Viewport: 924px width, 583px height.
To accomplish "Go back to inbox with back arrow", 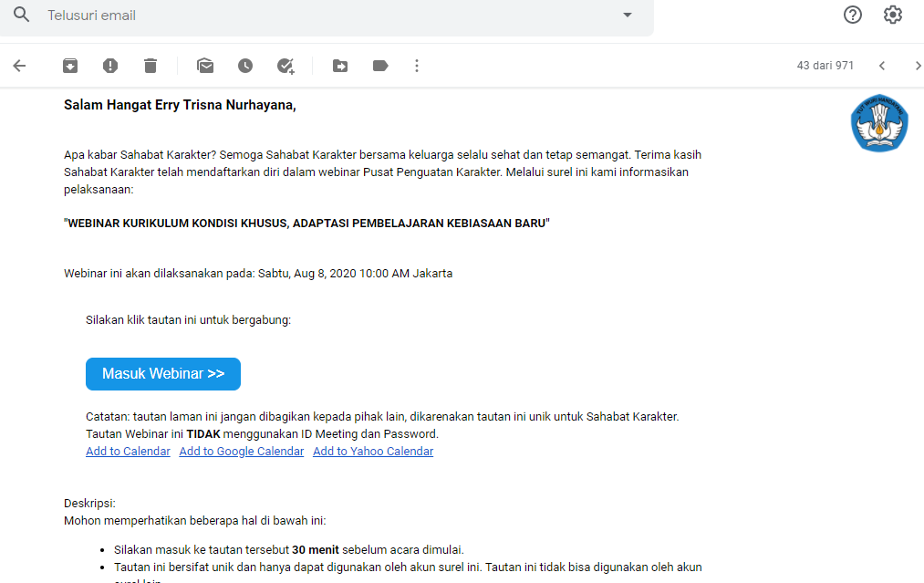I will coord(19,66).
